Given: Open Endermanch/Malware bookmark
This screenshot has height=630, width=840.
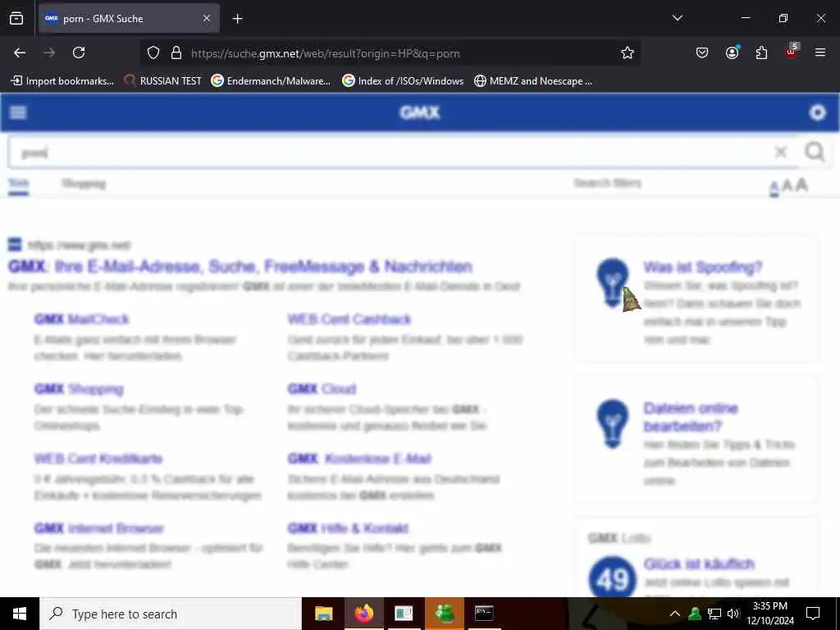Looking at the screenshot, I should [x=271, y=81].
